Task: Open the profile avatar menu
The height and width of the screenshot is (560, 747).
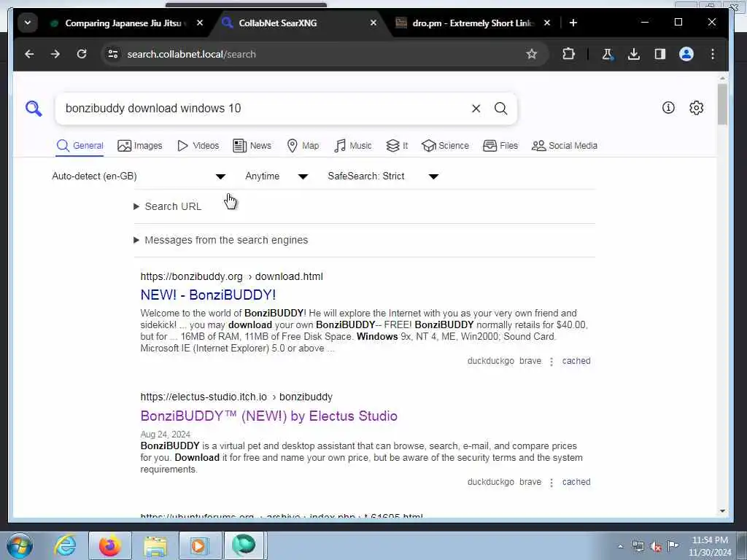Action: (x=686, y=54)
